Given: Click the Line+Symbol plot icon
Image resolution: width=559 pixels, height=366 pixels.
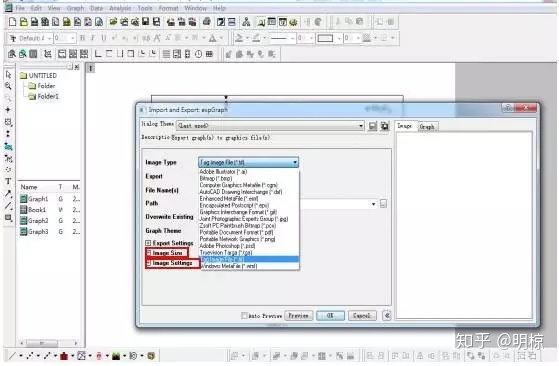Looking at the screenshot, I should tap(47, 355).
